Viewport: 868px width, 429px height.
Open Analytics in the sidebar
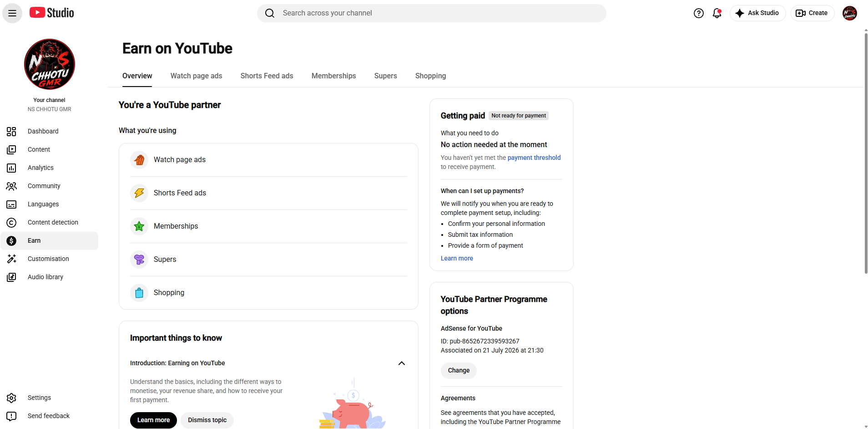tap(49, 168)
